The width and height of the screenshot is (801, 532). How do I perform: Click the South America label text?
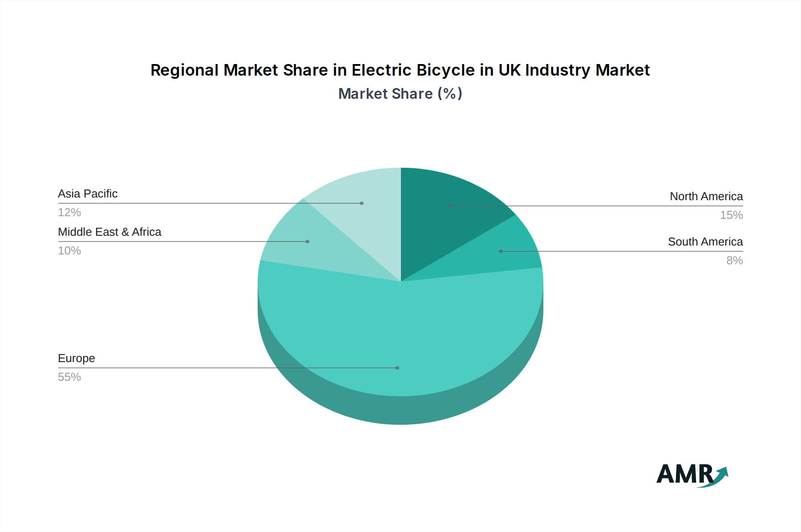tap(705, 242)
